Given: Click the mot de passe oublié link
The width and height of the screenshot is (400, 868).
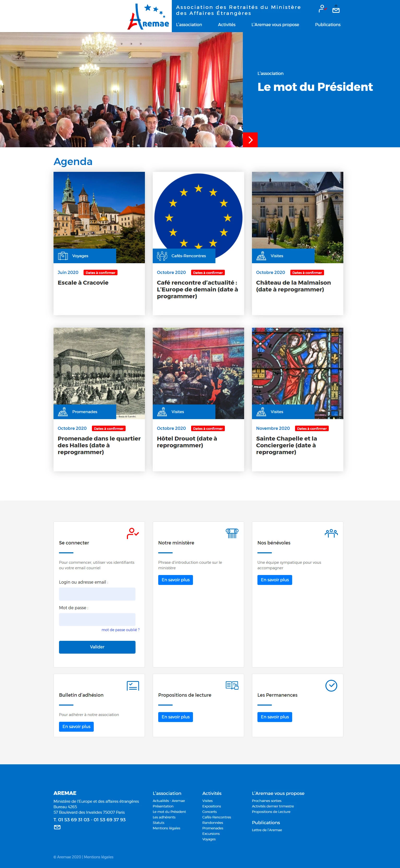Looking at the screenshot, I should (x=120, y=630).
